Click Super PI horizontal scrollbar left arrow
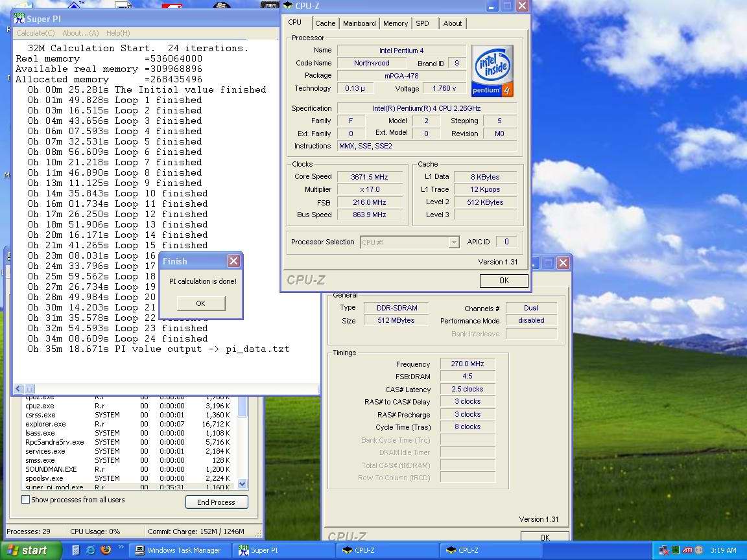747x560 pixels. point(19,389)
